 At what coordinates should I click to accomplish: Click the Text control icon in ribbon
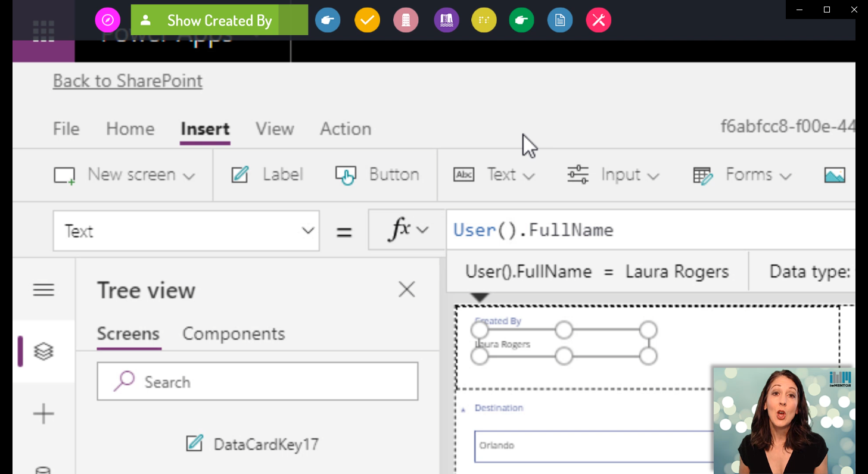(x=464, y=174)
